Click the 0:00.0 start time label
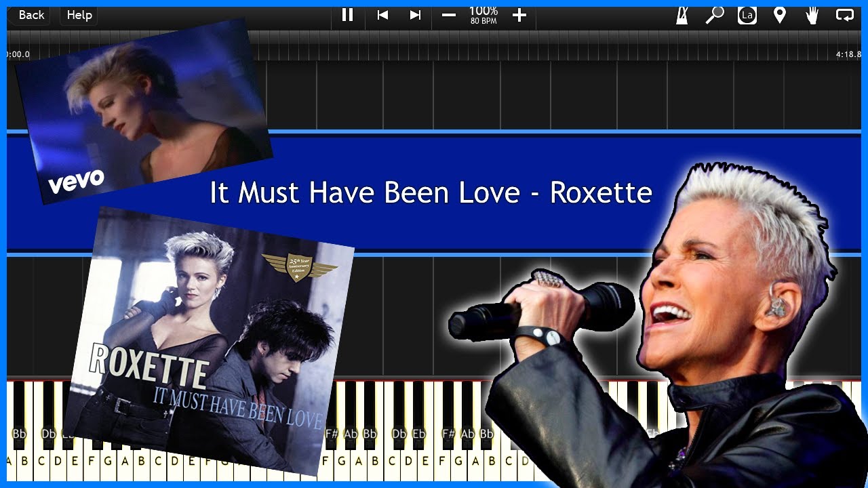The width and height of the screenshot is (868, 488). (x=17, y=54)
